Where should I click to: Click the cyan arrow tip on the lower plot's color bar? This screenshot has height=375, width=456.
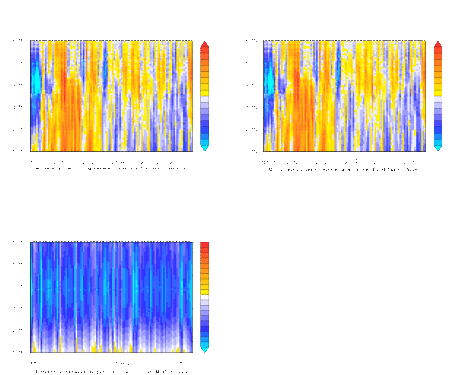205,350
